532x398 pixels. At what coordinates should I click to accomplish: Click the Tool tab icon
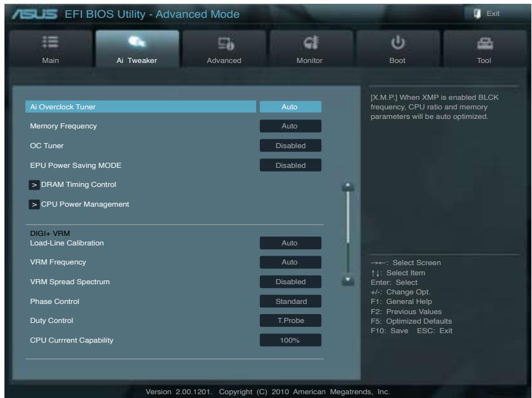coord(485,43)
